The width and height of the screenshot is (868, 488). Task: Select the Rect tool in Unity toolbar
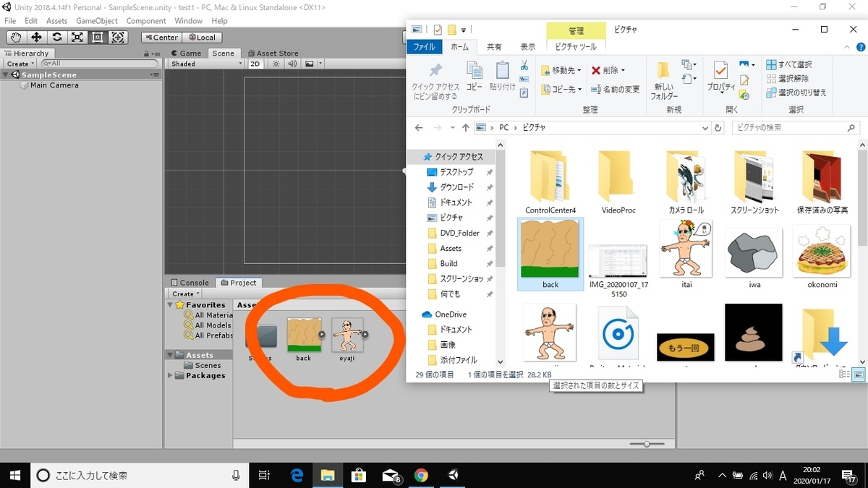98,38
